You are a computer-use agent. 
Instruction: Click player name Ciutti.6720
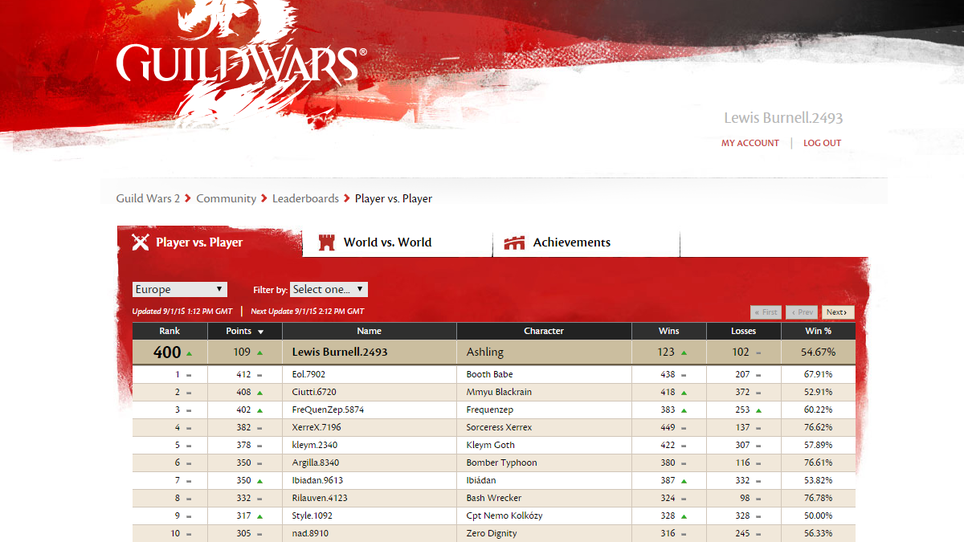pos(314,392)
